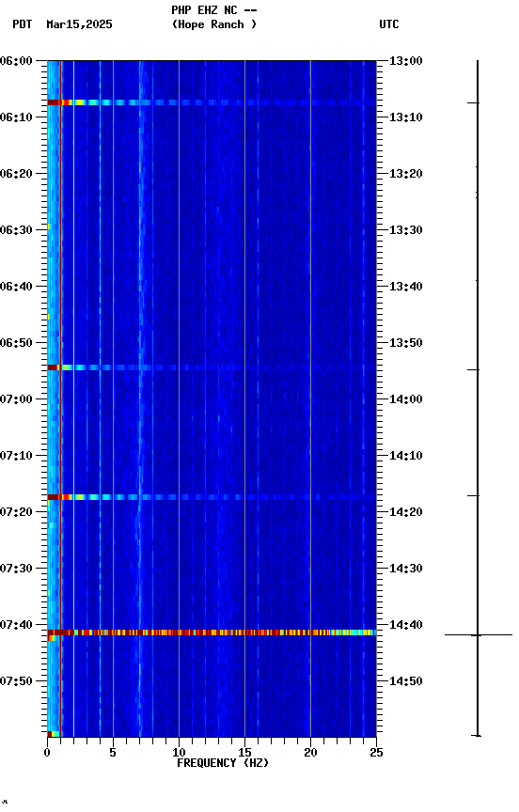Click the '13:50' UTC time label

click(x=406, y=343)
